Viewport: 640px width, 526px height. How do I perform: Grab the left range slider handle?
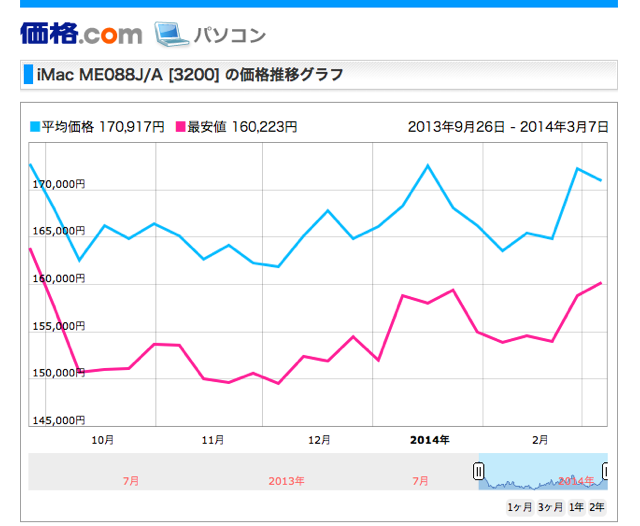point(478,471)
